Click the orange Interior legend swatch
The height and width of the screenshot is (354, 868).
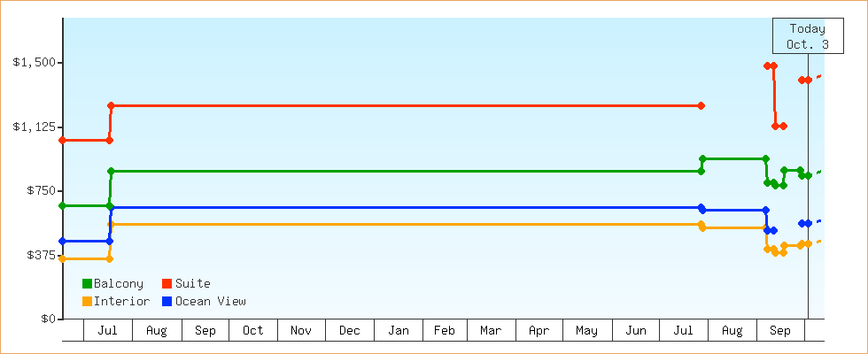[x=87, y=302]
